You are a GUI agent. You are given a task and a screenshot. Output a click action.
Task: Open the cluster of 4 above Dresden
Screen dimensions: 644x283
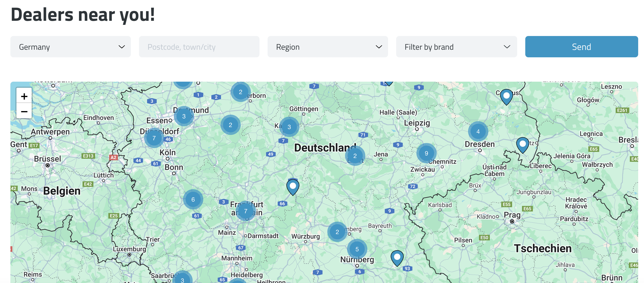[x=478, y=132]
